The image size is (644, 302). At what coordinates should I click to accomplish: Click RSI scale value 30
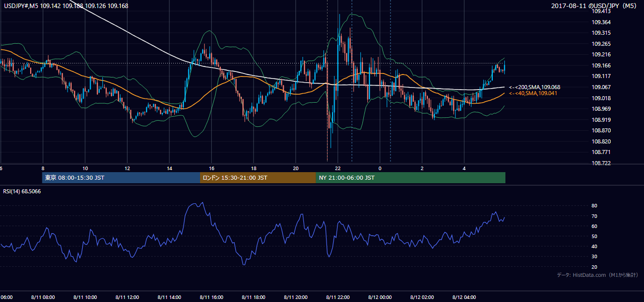point(595,257)
